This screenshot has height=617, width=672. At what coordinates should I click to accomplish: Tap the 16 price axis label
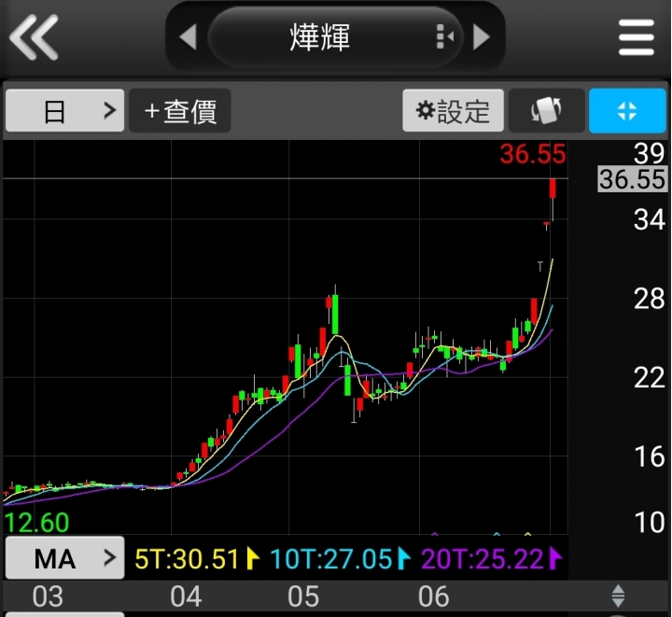[650, 456]
